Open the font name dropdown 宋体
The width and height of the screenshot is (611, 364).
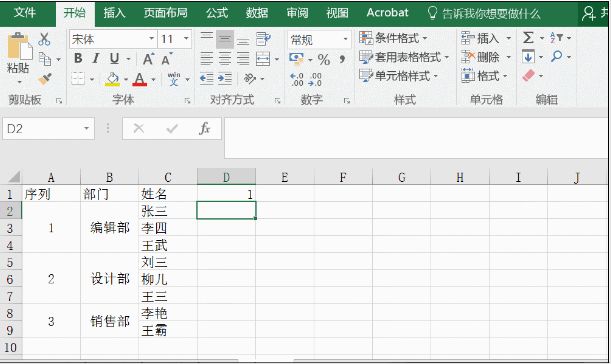click(152, 39)
